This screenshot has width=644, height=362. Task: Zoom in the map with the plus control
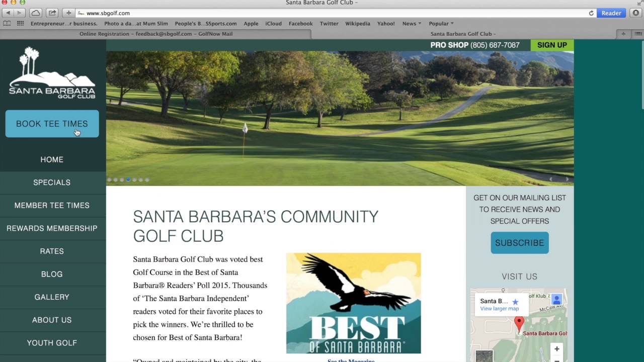[556, 349]
